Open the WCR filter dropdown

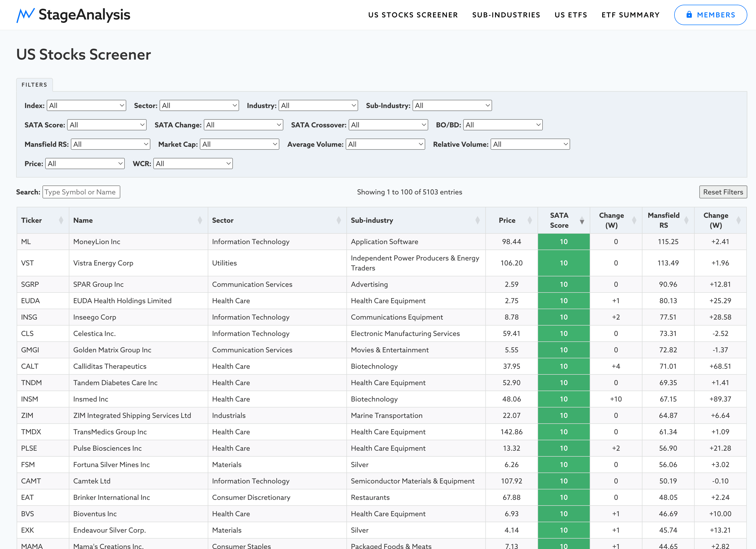click(193, 164)
